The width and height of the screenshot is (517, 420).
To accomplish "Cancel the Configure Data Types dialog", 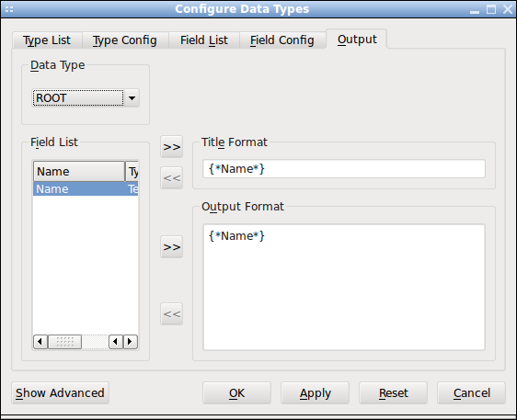I will (471, 393).
